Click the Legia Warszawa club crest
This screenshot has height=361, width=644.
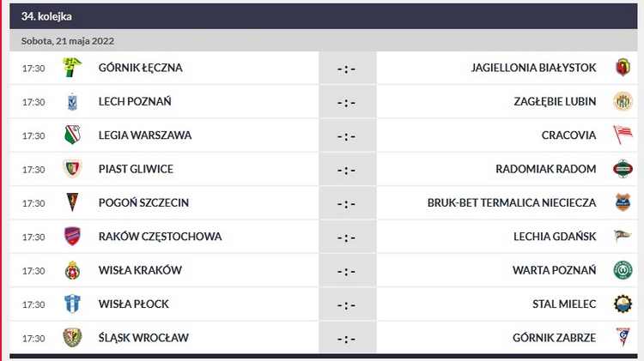coord(73,135)
